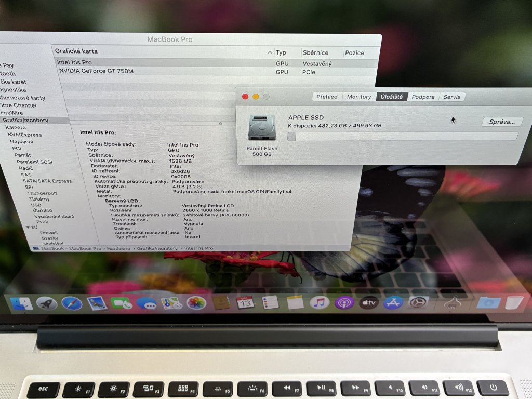Select Svazky under Síť
Image resolution: width=532 pixels, height=399 pixels.
[x=50, y=238]
